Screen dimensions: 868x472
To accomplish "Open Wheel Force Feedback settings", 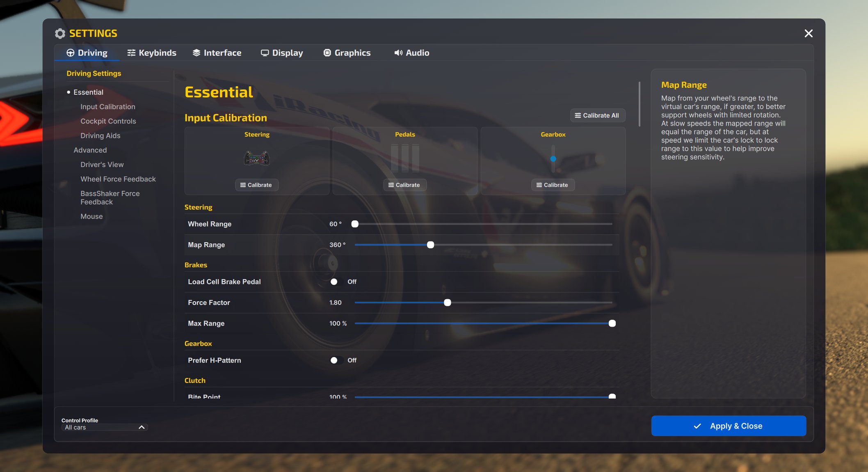I will point(118,179).
